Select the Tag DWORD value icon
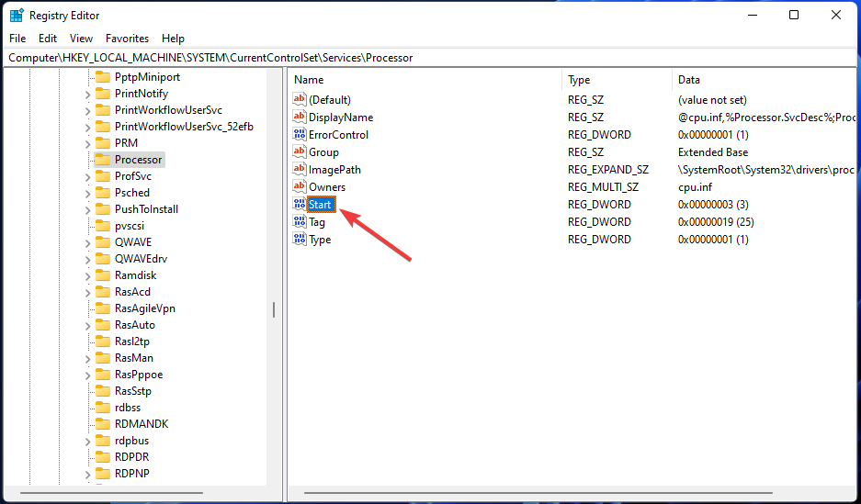Viewport: 861px width, 504px height. click(300, 222)
